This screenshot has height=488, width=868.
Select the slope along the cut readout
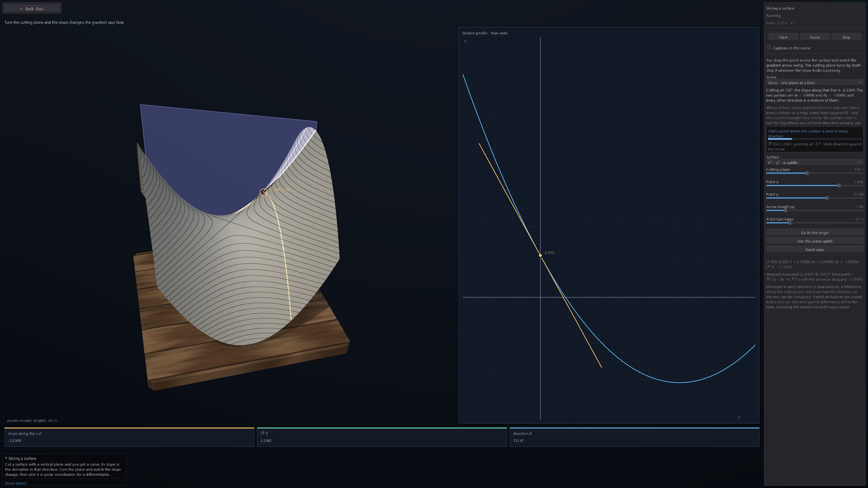pos(129,437)
